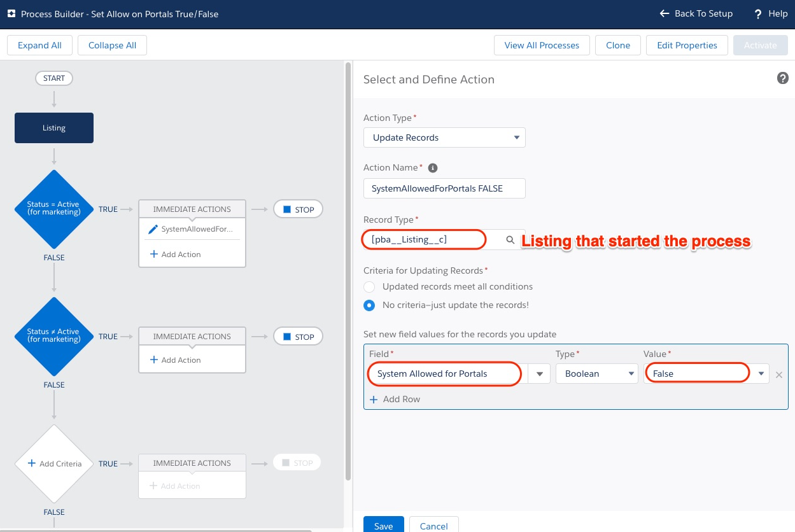Image resolution: width=795 pixels, height=532 pixels.
Task: Click the Action Name input containing SystemAllowedForPortals FALSE
Action: point(444,188)
